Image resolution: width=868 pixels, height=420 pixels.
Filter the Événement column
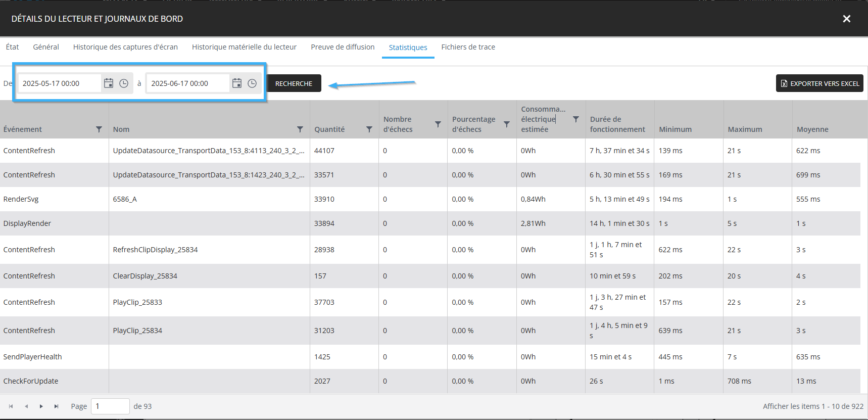click(99, 129)
